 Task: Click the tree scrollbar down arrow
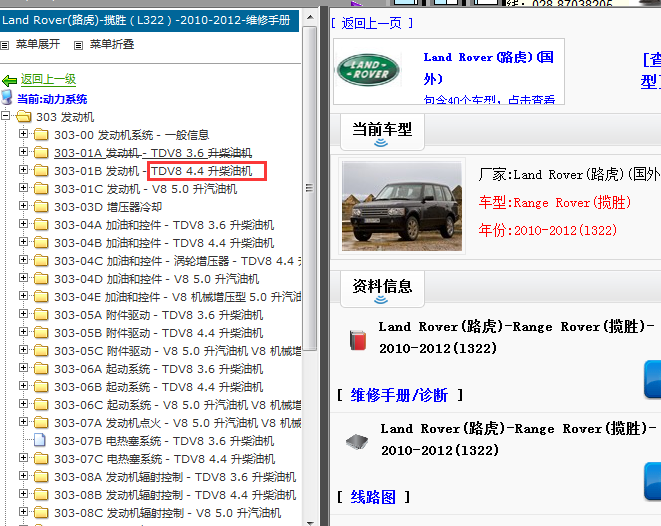[310, 523]
